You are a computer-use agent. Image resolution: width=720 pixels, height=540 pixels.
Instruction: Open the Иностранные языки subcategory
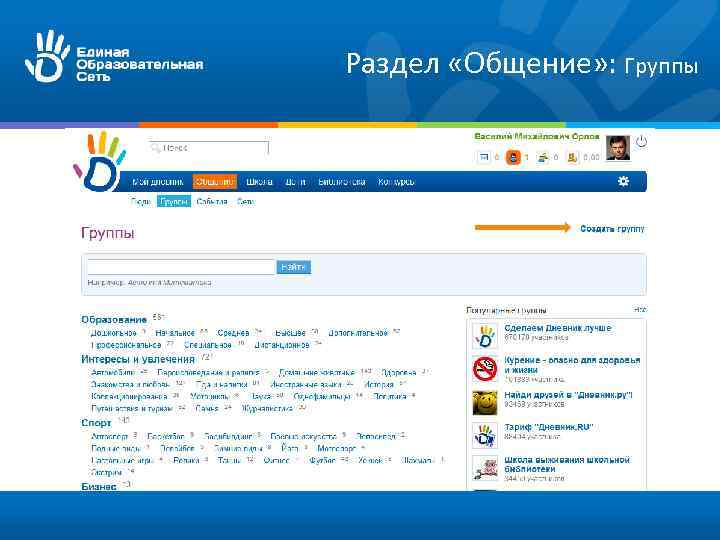(306, 384)
